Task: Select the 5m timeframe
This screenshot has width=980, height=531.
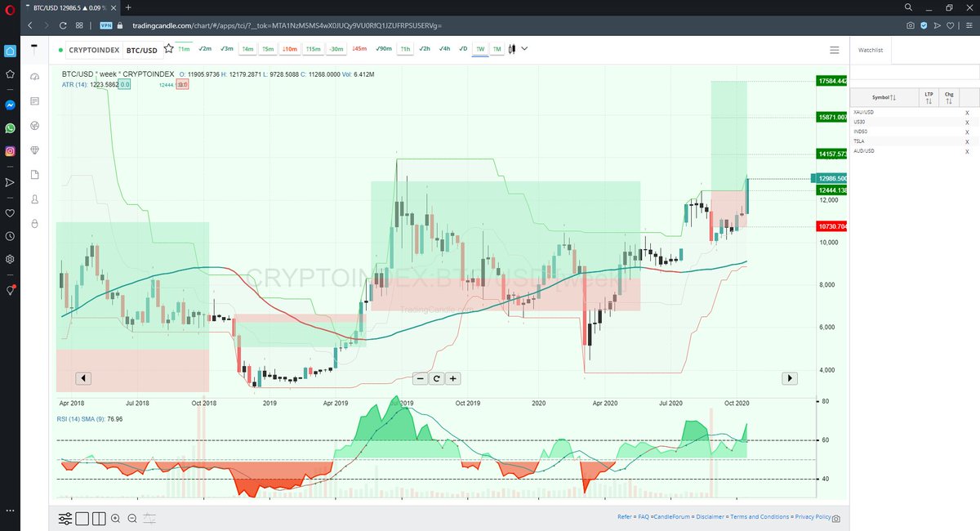Action: pos(268,49)
